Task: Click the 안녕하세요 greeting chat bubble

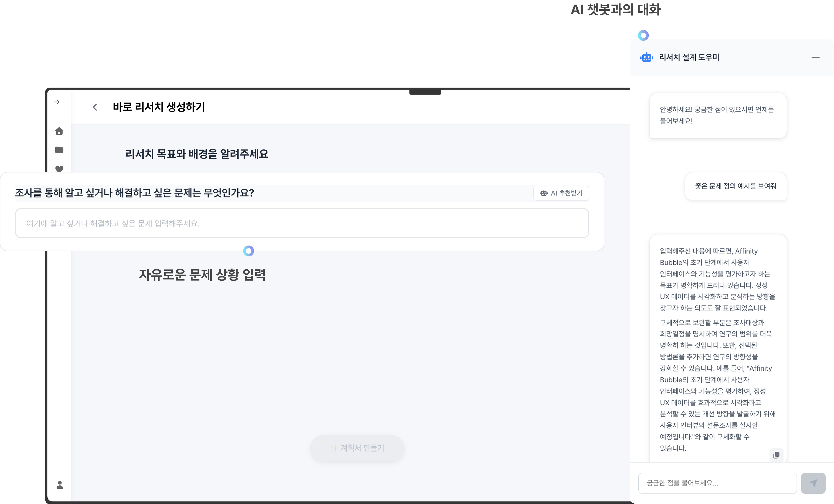Action: click(718, 115)
